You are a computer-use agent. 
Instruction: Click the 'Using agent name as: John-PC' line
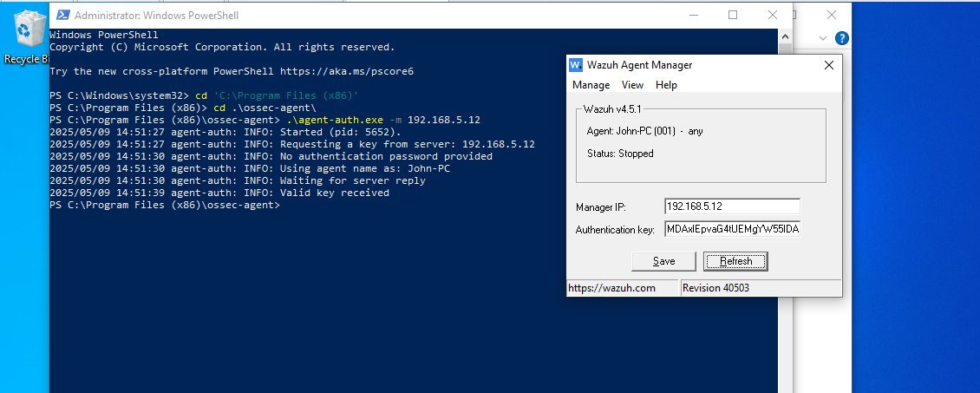(x=250, y=168)
